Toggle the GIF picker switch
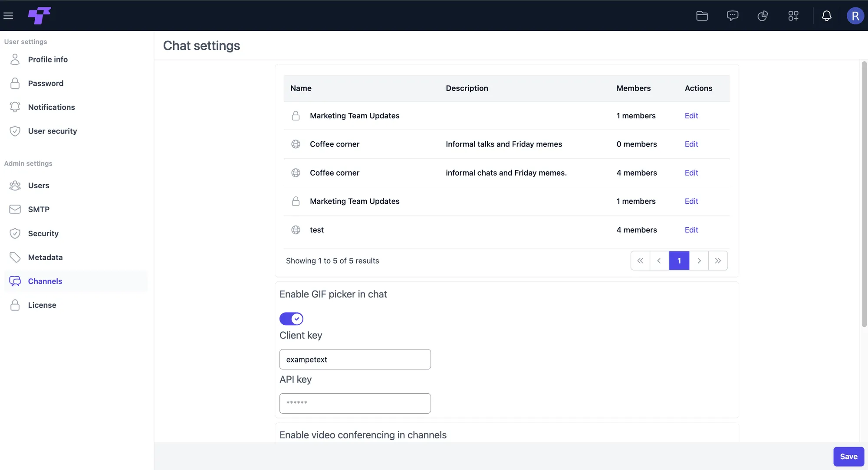The width and height of the screenshot is (868, 470). click(291, 319)
